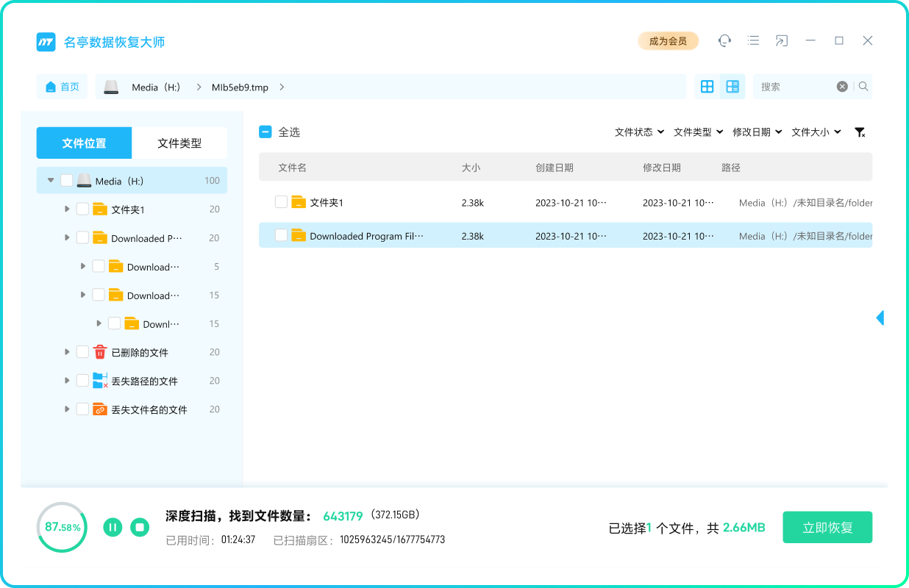Viewport: 909px width, 588px height.
Task: Switch to the 文件类型 tab
Action: coord(179,143)
